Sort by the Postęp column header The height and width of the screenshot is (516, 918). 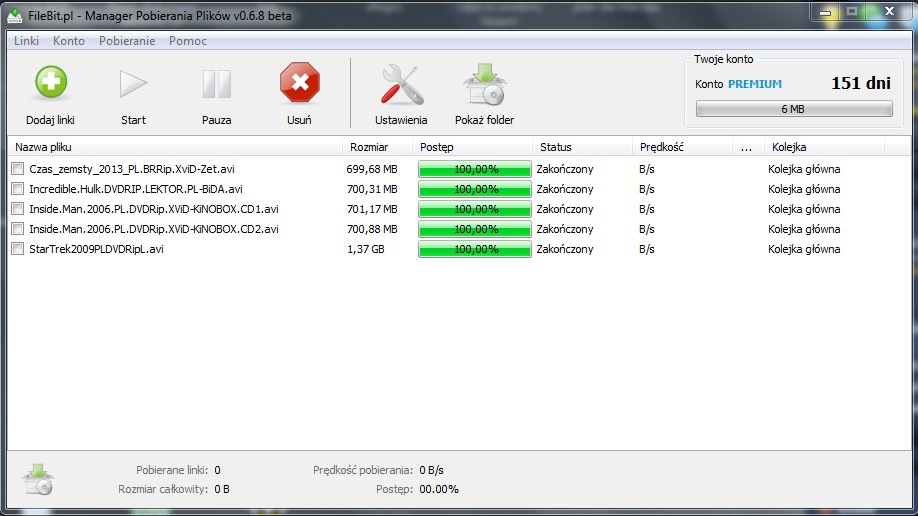tap(472, 147)
